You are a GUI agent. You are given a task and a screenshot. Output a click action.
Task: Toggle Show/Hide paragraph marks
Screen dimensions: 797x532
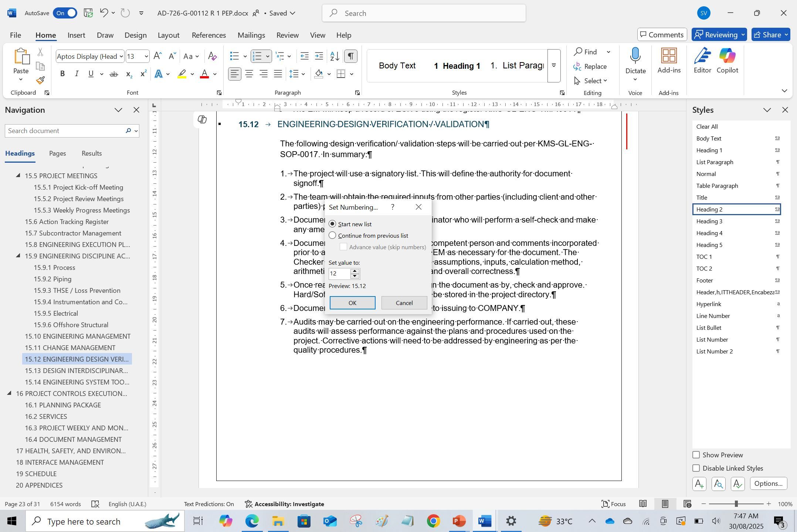point(350,56)
